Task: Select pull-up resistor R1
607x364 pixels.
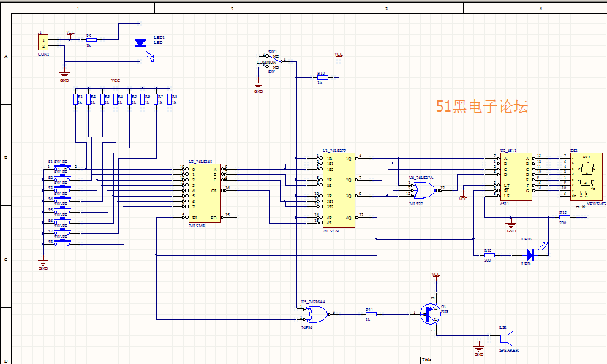Action: [x=75, y=99]
